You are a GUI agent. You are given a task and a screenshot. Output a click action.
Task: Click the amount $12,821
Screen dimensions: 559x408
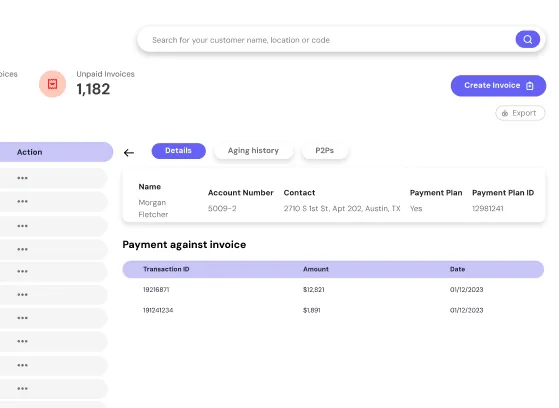(x=314, y=290)
